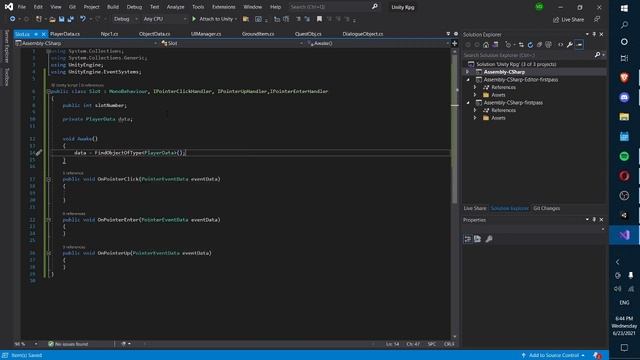Click the bookmark icon in the toolbar
The height and width of the screenshot is (360, 640).
(319, 19)
